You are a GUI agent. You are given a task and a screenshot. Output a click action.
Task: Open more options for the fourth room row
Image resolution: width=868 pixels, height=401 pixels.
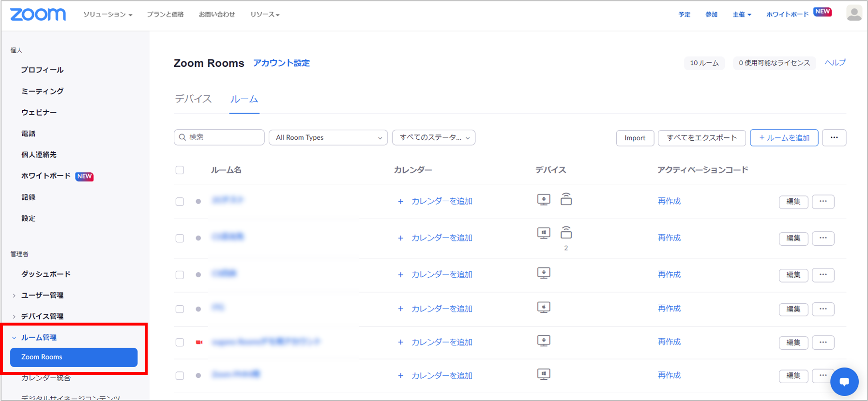[x=823, y=309]
